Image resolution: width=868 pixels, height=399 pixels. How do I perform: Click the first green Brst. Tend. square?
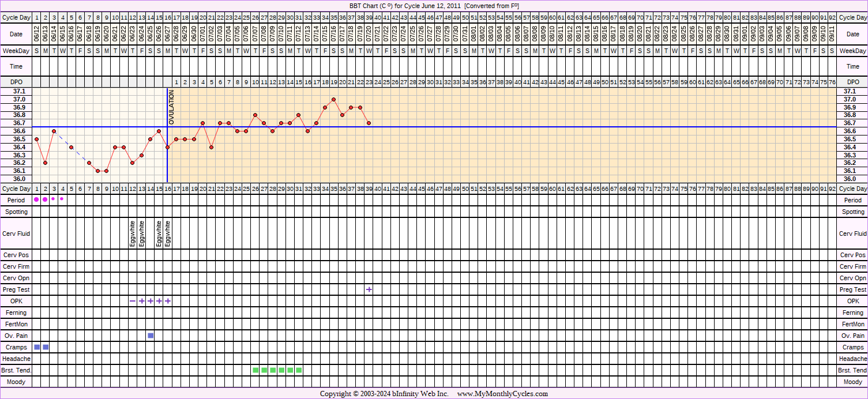[x=255, y=370]
